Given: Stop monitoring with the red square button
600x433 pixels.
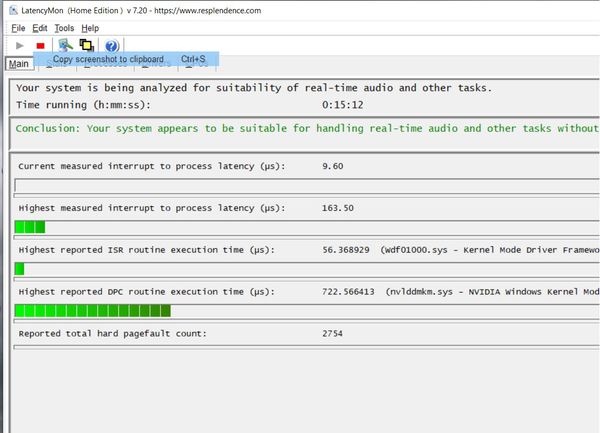Looking at the screenshot, I should [40, 46].
